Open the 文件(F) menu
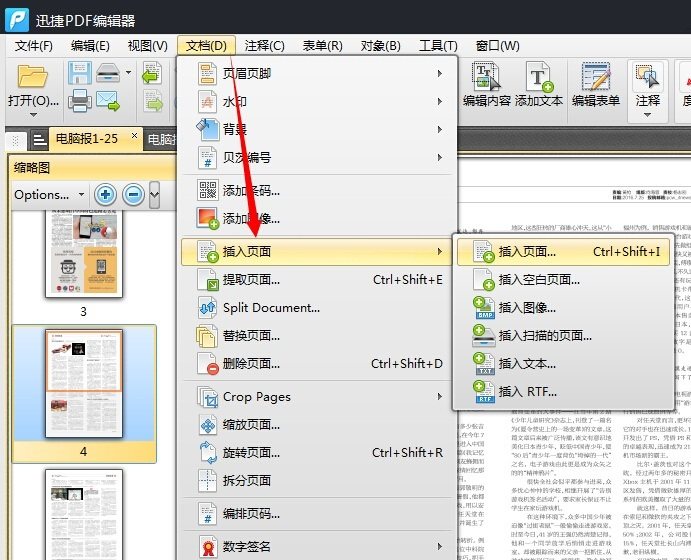 [x=33, y=46]
